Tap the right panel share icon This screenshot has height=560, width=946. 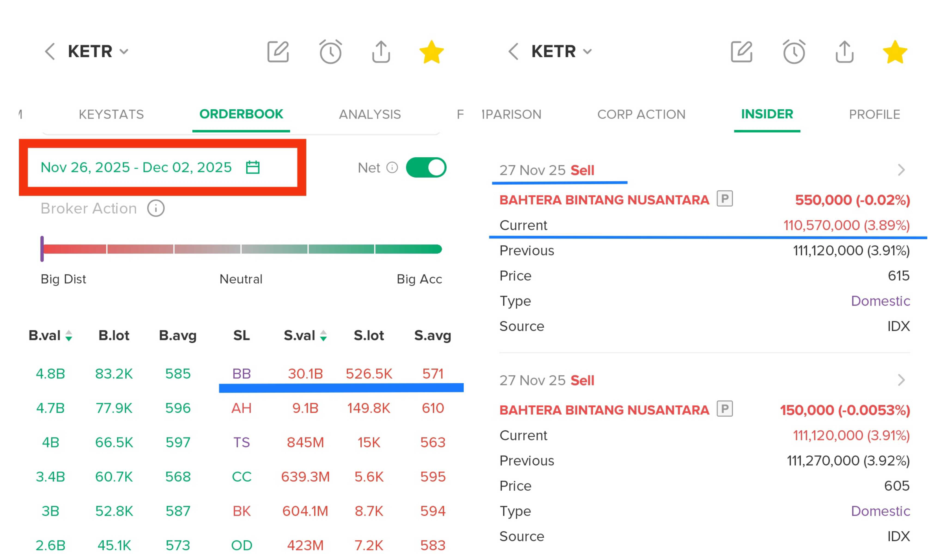click(844, 52)
